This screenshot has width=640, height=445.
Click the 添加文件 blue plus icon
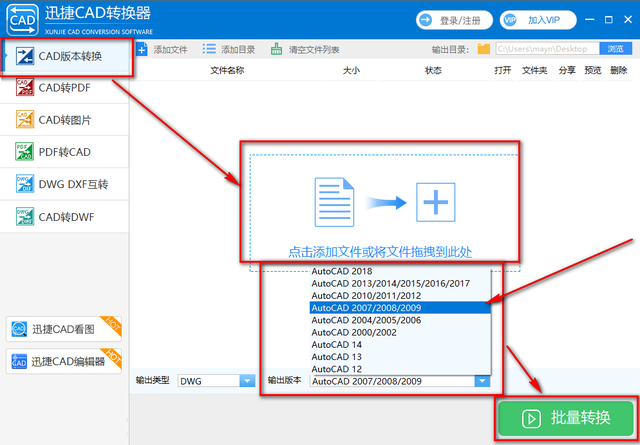pyautogui.click(x=142, y=50)
